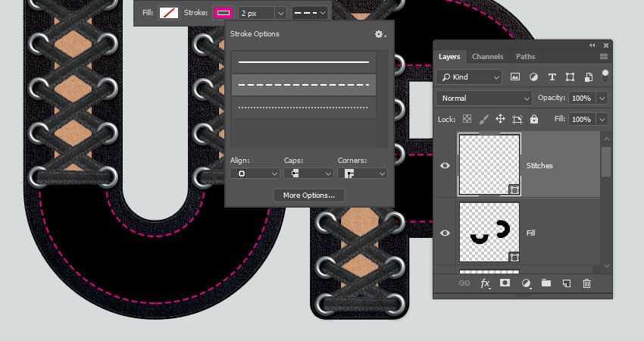Add a layer style with fx icon
Viewport: 644px width, 341px height.
[x=485, y=283]
